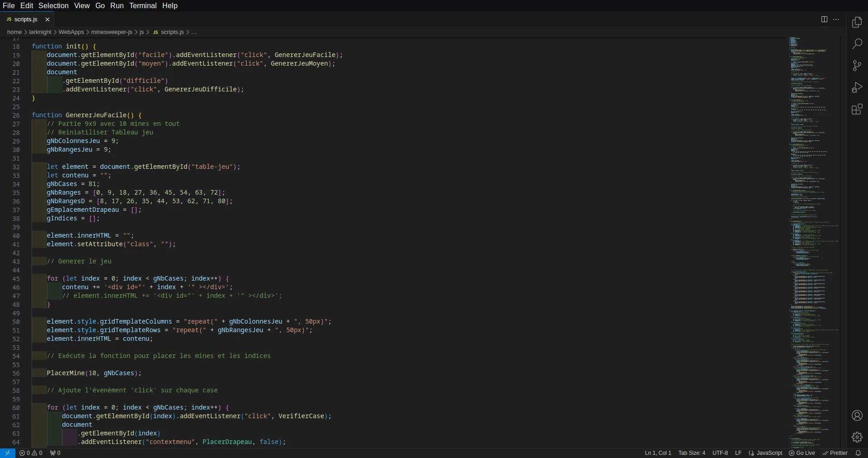Open the Terminal menu
Image resolution: width=868 pixels, height=458 pixels.
pos(143,5)
